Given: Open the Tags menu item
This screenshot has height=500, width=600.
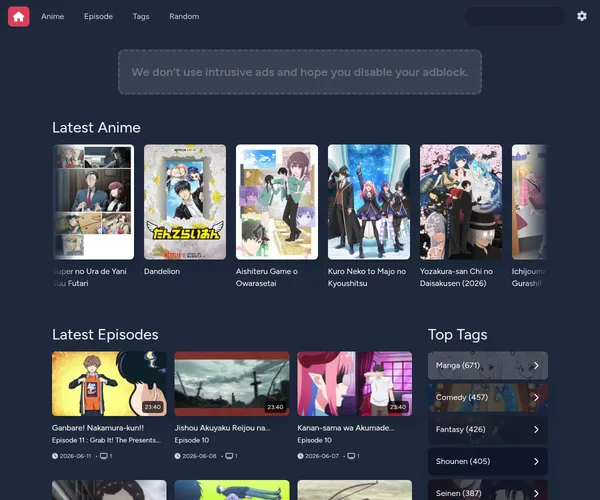Looking at the screenshot, I should pos(141,16).
